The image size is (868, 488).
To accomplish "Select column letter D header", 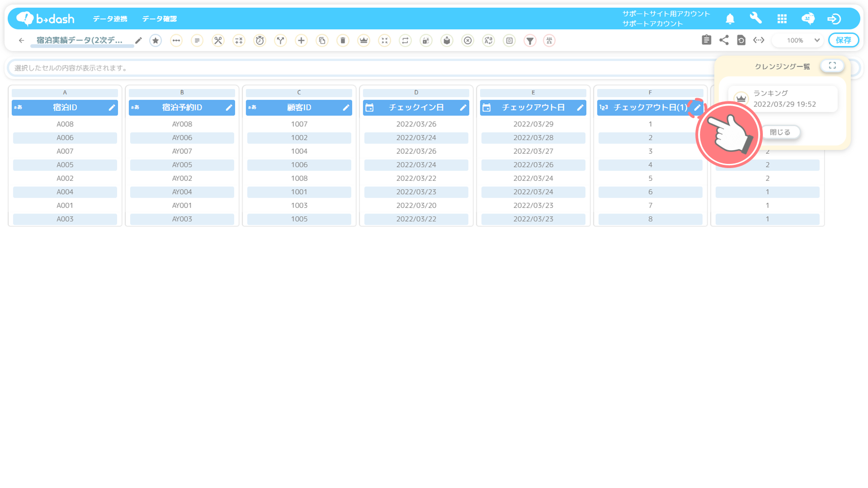I will pos(416,92).
